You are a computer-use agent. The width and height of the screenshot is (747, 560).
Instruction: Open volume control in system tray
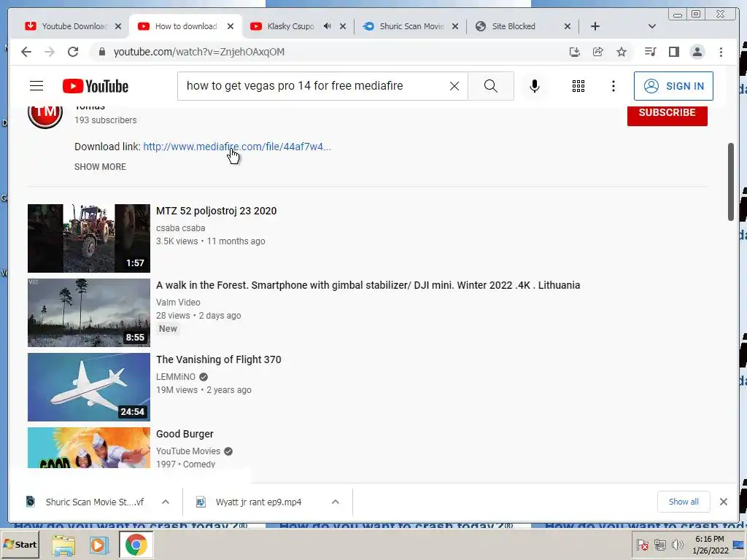pyautogui.click(x=677, y=545)
